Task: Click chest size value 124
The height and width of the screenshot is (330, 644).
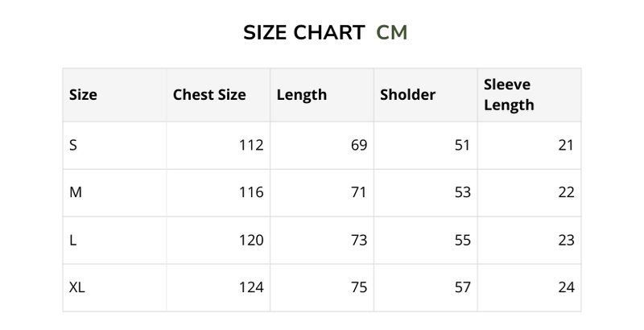Action: (251, 287)
